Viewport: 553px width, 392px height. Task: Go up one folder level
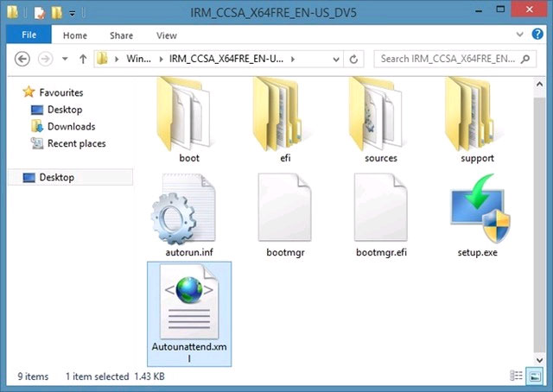point(83,59)
